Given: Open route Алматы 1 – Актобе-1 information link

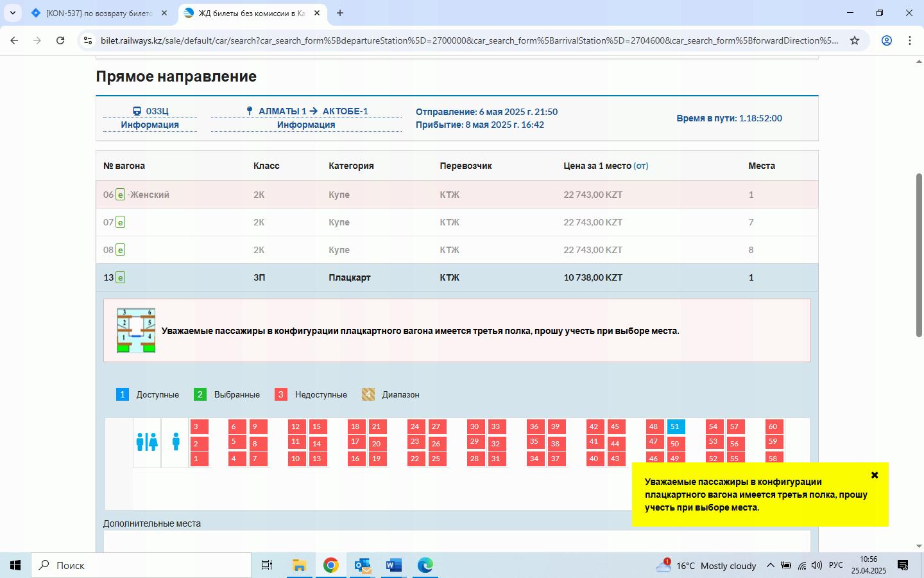Looking at the screenshot, I should (x=305, y=125).
